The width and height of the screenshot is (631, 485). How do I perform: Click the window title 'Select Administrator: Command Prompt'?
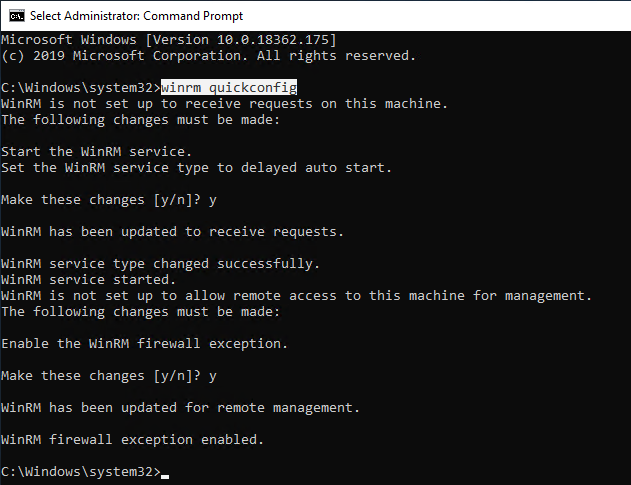(136, 16)
